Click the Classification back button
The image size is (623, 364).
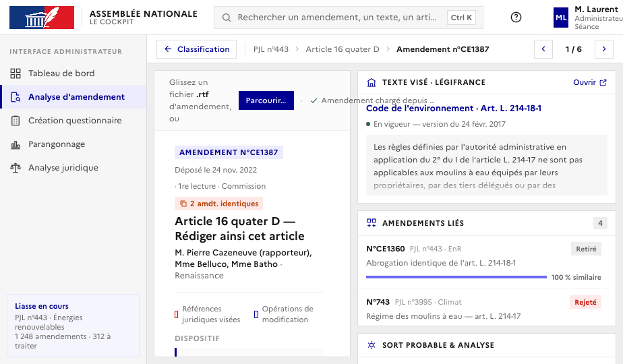tap(197, 49)
